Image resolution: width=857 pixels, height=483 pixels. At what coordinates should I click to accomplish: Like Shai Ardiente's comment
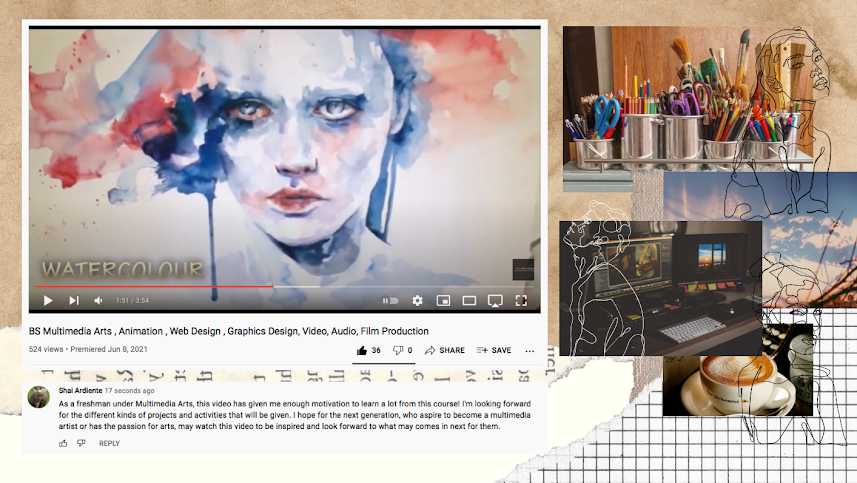tap(63, 443)
